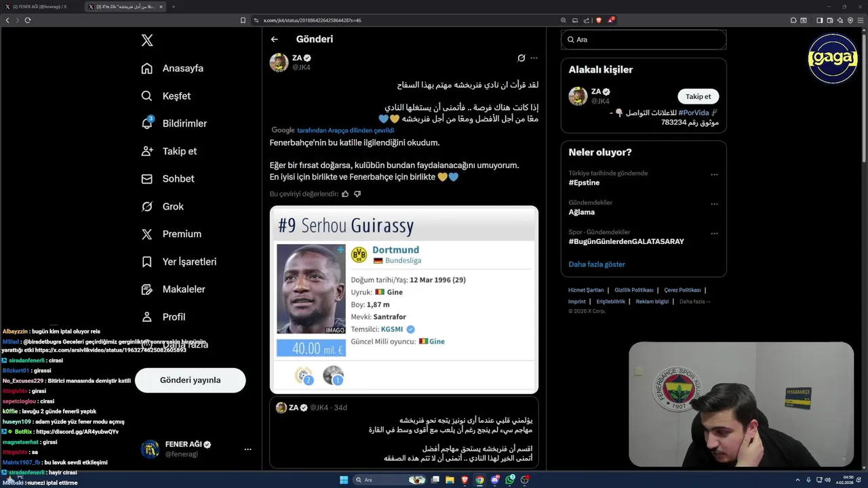The image size is (868, 488).
Task: Click Takip et button for ZA
Action: (x=698, y=96)
